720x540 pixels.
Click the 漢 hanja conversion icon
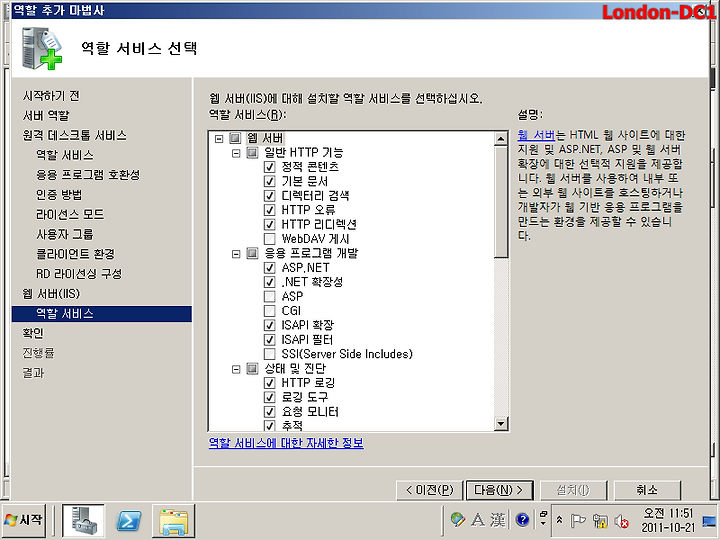click(x=498, y=520)
